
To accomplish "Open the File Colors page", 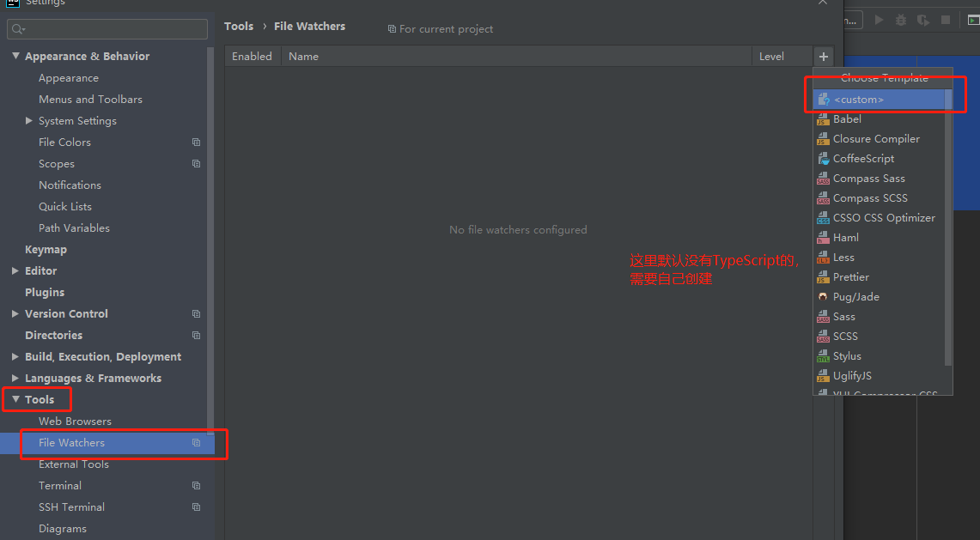I will coord(65,143).
